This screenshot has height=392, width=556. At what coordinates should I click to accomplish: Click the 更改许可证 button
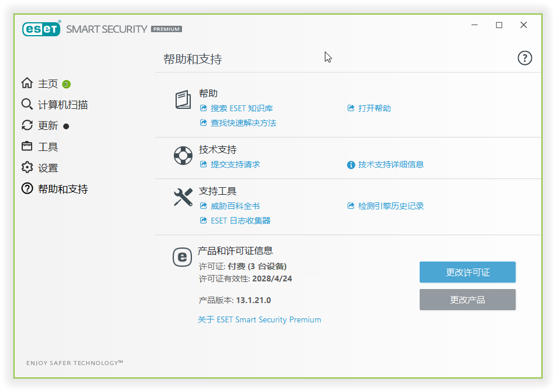pyautogui.click(x=467, y=272)
